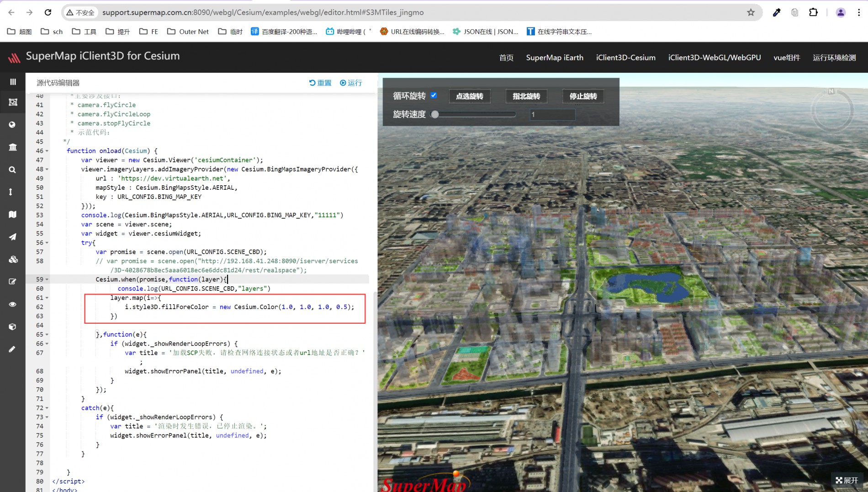Viewport: 868px width, 492px height.
Task: Open the SuperMap iEarth nav item
Action: point(555,58)
